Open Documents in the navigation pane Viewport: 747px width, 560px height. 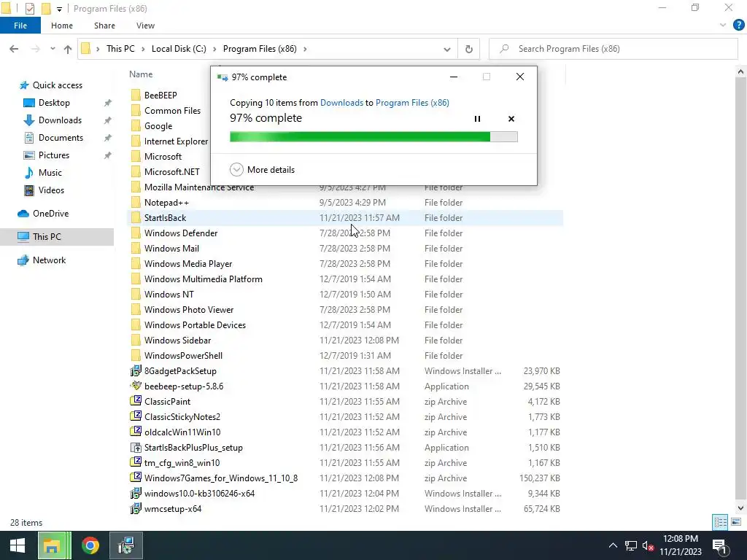point(53,138)
